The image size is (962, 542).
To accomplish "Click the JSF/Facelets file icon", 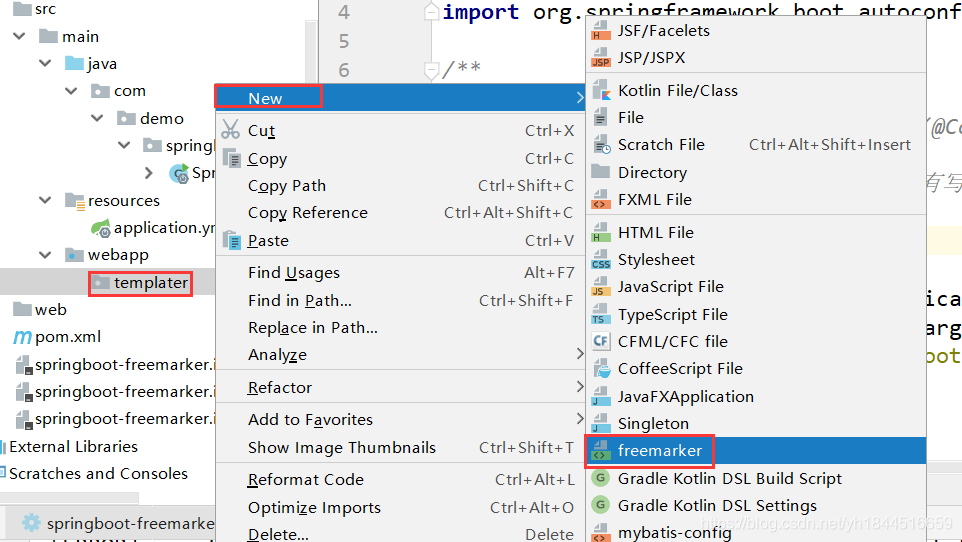I will (x=601, y=31).
